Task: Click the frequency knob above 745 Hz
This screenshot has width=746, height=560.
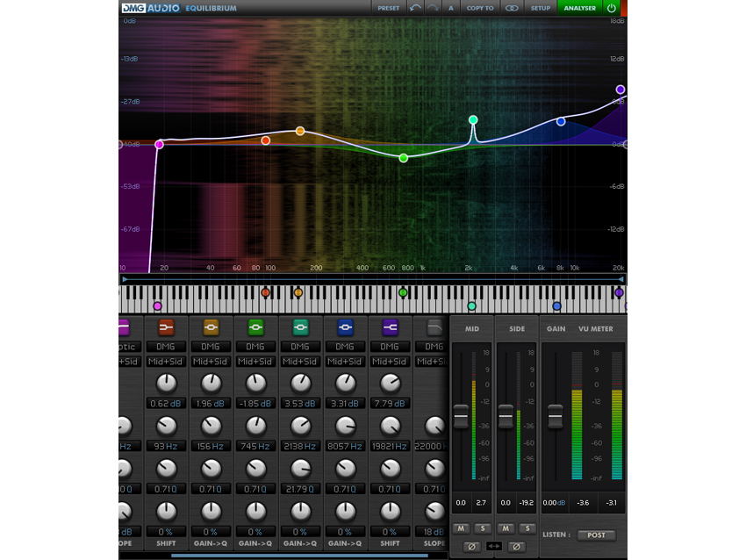Action: point(256,426)
